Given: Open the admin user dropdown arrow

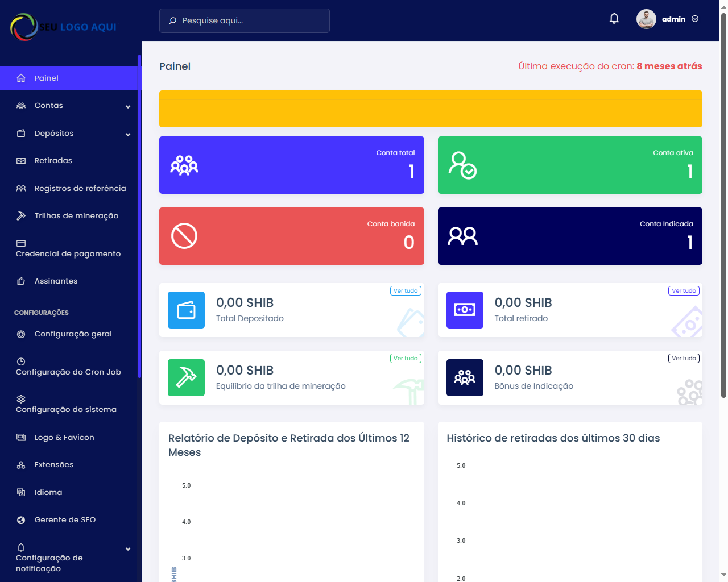Looking at the screenshot, I should pyautogui.click(x=695, y=19).
